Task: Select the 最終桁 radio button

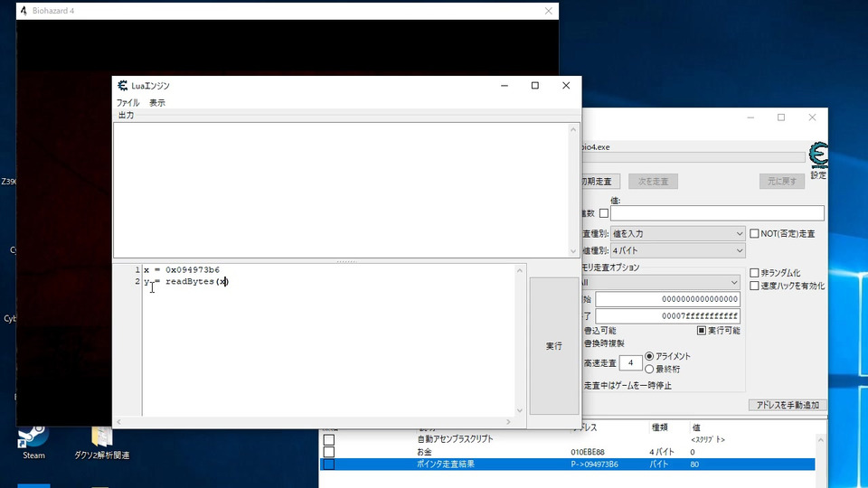Action: (649, 369)
